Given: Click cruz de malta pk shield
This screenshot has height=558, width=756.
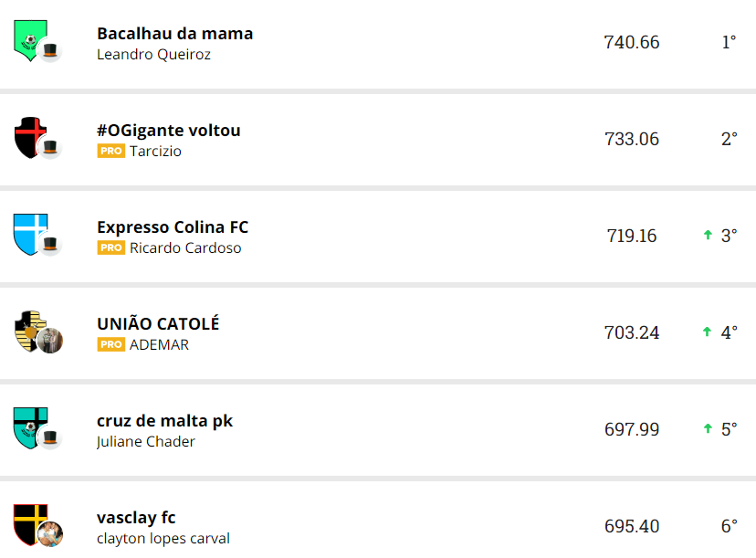Looking at the screenshot, I should point(27,426).
